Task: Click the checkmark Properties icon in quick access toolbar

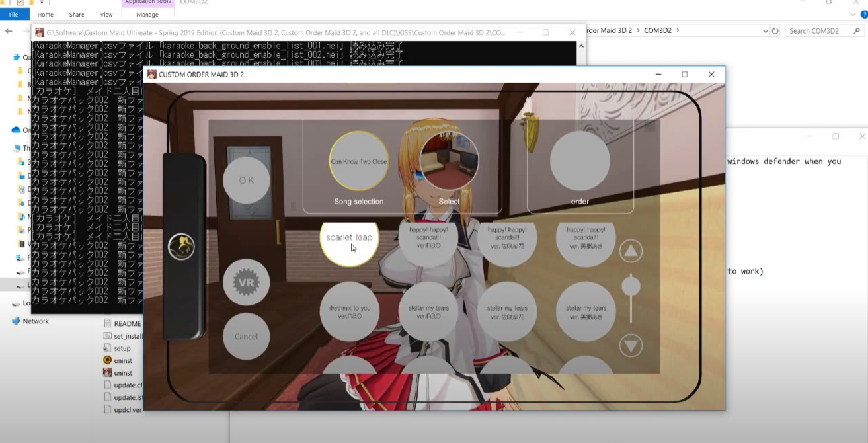Action: (x=20, y=3)
